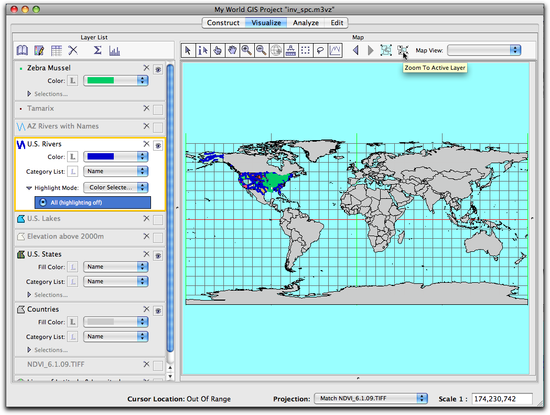This screenshot has width=550, height=415.
Task: Open the Map View dropdown
Action: (x=484, y=50)
